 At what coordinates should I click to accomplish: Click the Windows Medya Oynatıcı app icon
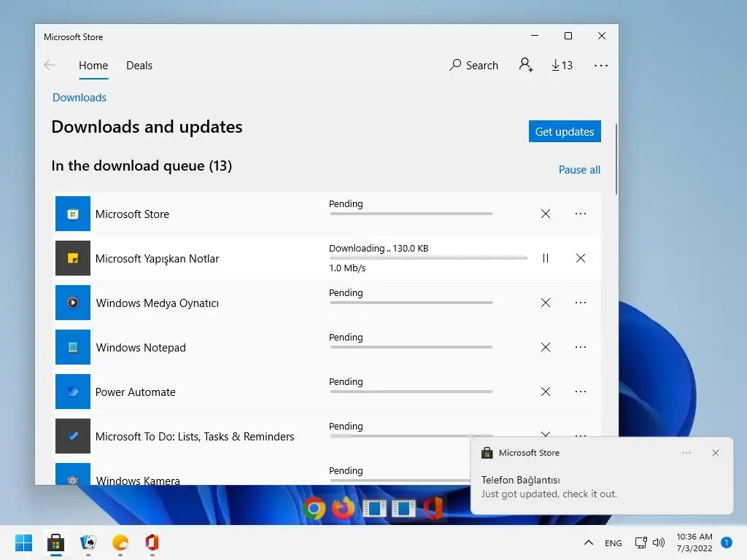click(x=72, y=303)
